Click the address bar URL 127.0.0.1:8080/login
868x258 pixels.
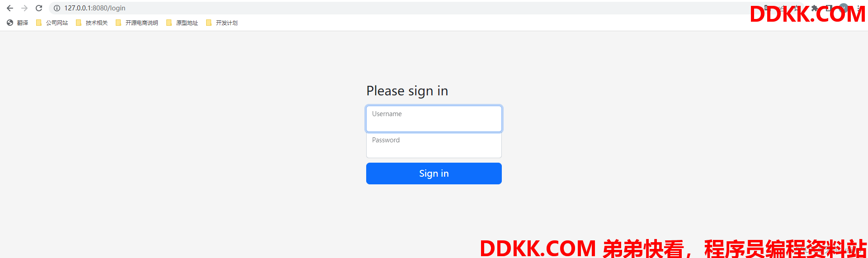[95, 8]
